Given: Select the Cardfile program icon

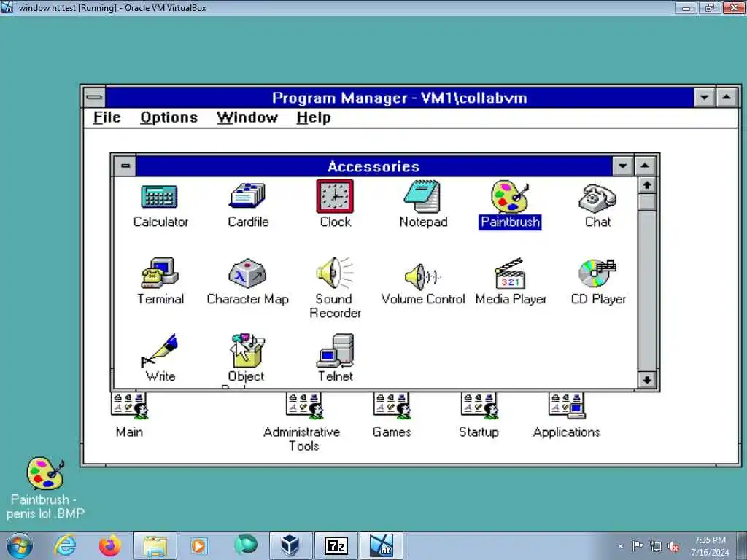Looking at the screenshot, I should (247, 195).
